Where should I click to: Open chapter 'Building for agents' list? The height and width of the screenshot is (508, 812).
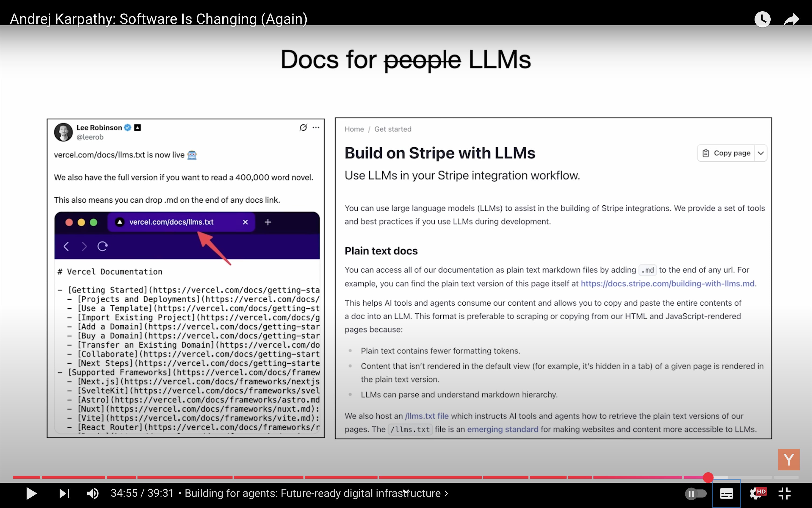(316, 493)
